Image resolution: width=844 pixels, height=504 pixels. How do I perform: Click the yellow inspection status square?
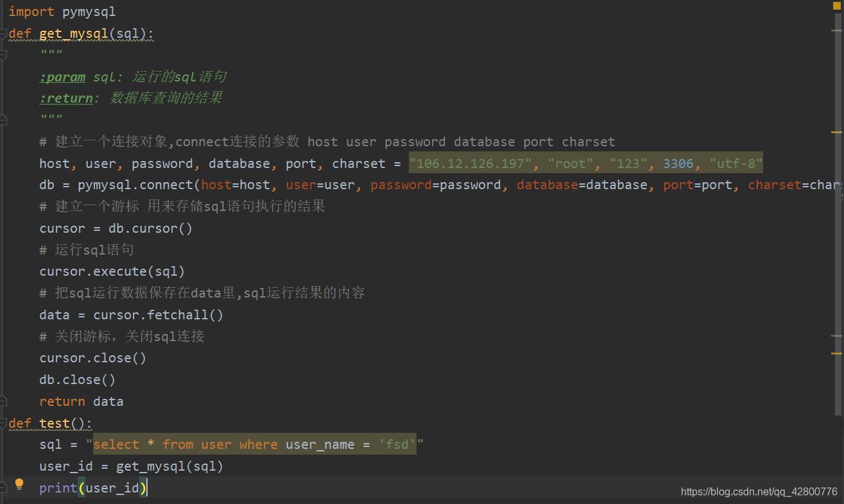(x=836, y=6)
